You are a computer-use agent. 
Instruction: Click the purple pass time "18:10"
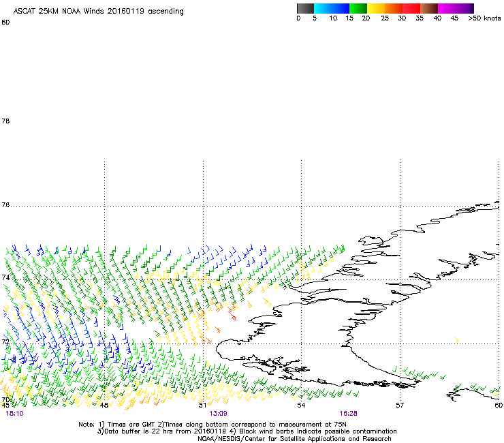15,414
